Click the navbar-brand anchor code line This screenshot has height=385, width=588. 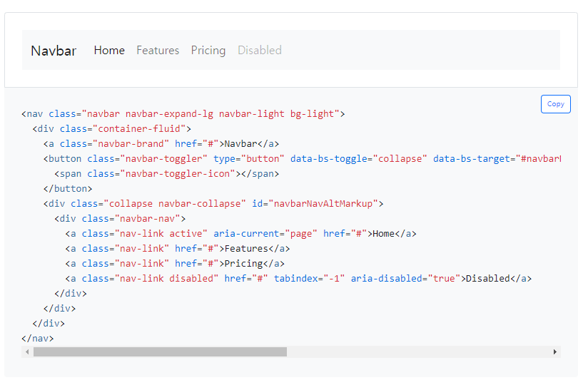pos(161,144)
